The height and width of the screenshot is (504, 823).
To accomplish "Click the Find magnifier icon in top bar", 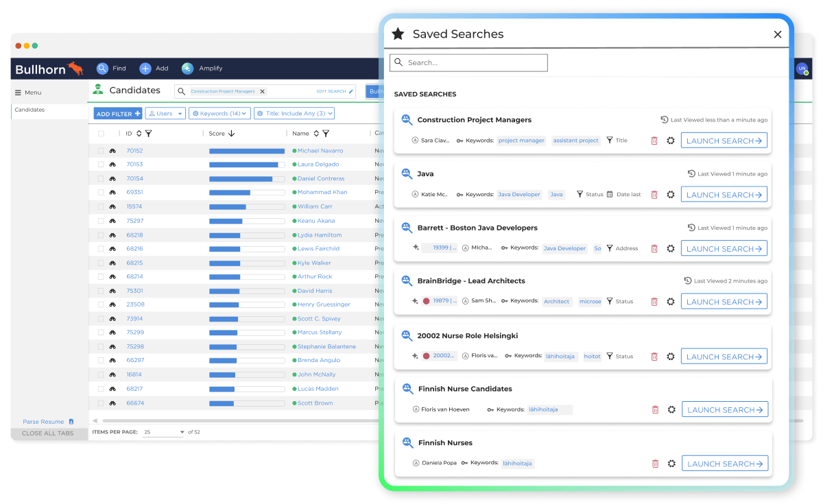I will pos(102,69).
